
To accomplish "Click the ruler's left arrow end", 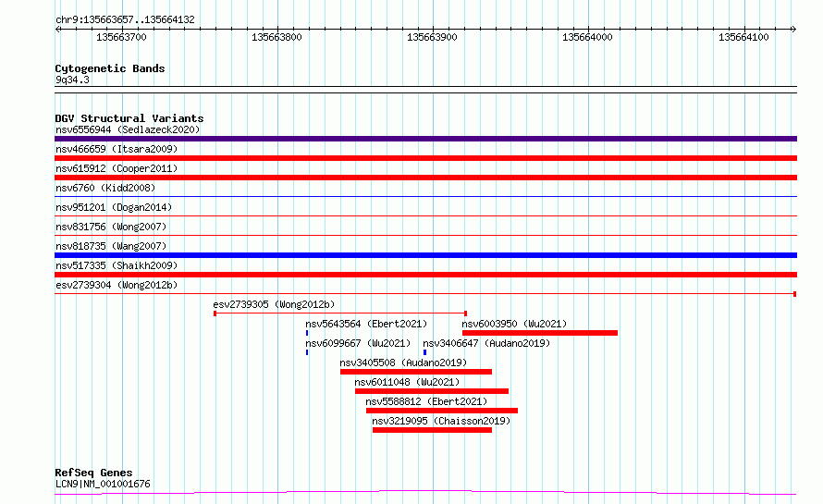I will click(x=57, y=29).
